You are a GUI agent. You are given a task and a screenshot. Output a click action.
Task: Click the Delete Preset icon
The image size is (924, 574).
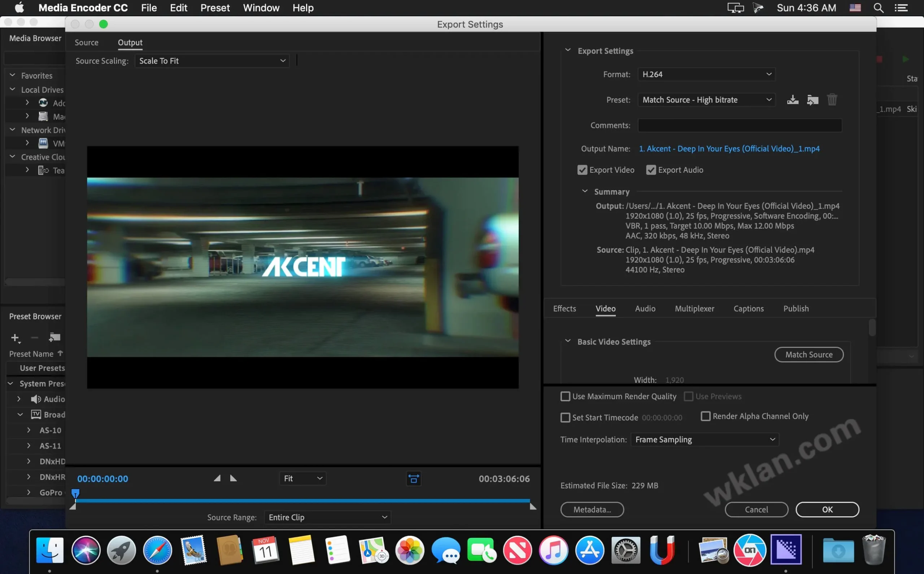(832, 101)
